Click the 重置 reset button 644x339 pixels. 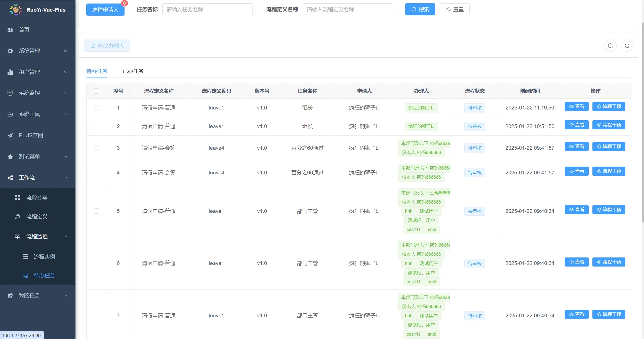coord(455,10)
